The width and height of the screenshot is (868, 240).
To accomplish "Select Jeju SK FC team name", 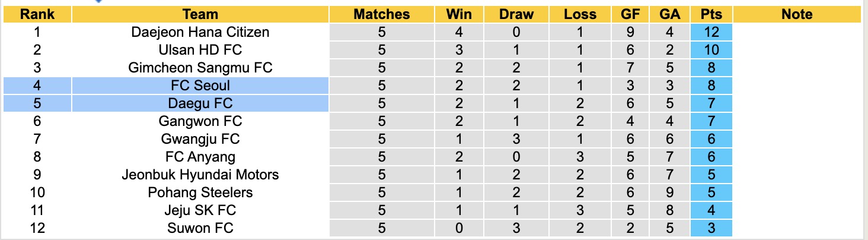I will tap(200, 210).
